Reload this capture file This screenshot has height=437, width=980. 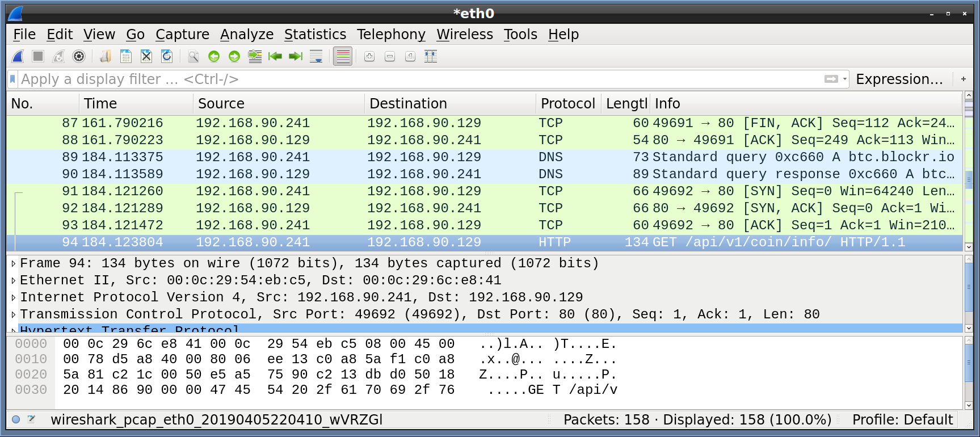pyautogui.click(x=167, y=56)
